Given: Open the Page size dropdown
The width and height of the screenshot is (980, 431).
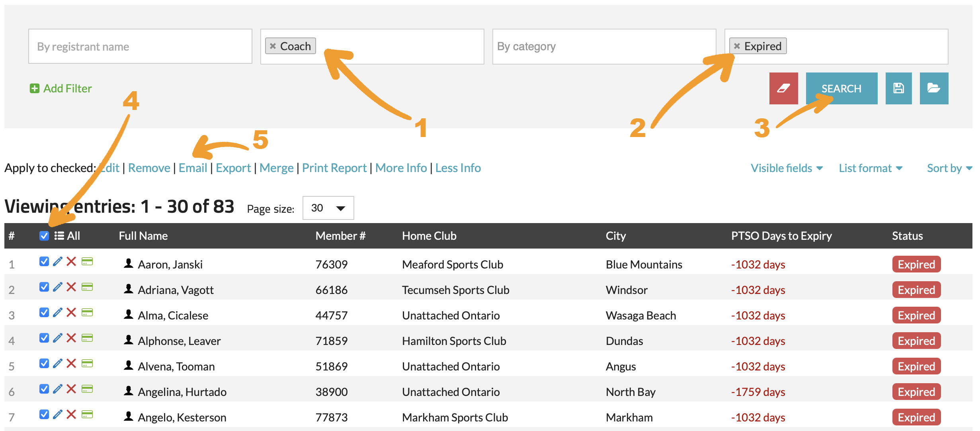Looking at the screenshot, I should [x=328, y=208].
